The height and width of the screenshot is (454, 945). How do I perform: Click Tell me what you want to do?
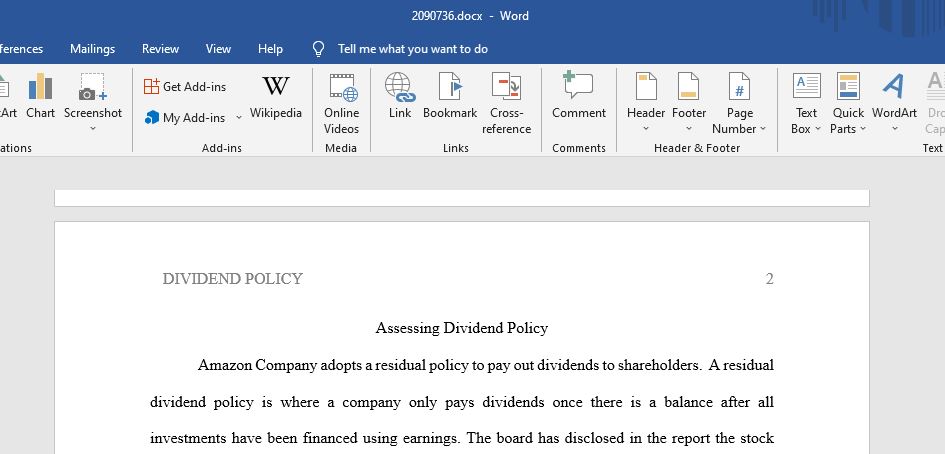pyautogui.click(x=413, y=49)
